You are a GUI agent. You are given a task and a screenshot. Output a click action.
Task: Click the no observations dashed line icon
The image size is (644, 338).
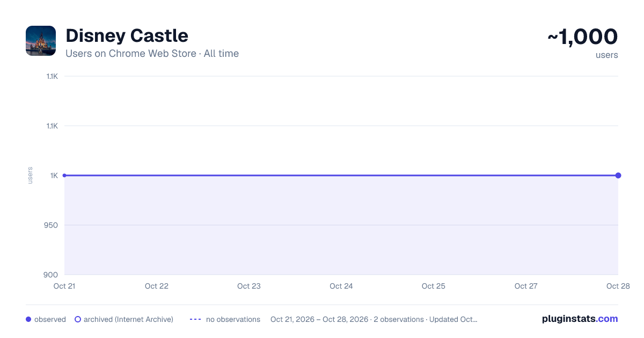195,319
